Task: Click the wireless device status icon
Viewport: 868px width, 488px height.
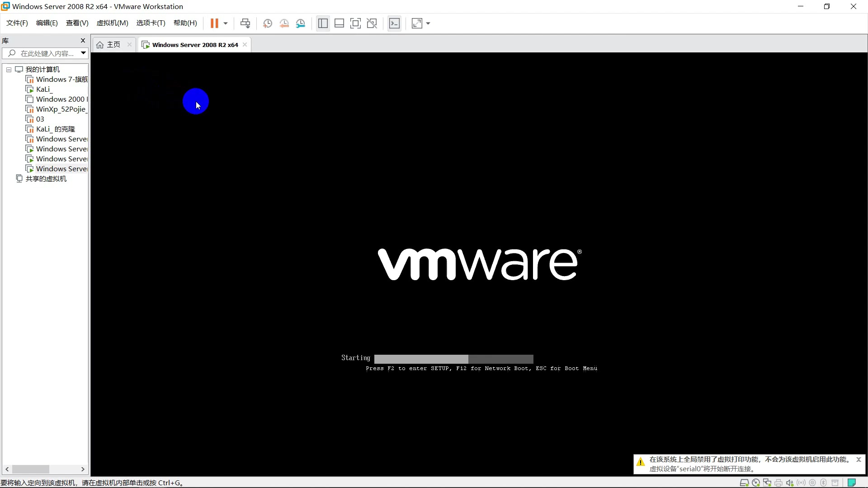Action: pos(801,483)
